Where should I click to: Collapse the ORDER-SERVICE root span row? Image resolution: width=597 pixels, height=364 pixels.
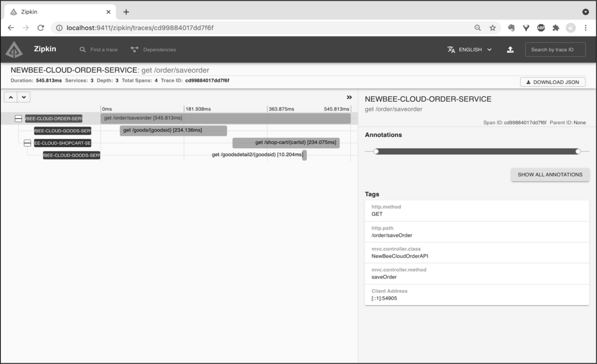(18, 118)
